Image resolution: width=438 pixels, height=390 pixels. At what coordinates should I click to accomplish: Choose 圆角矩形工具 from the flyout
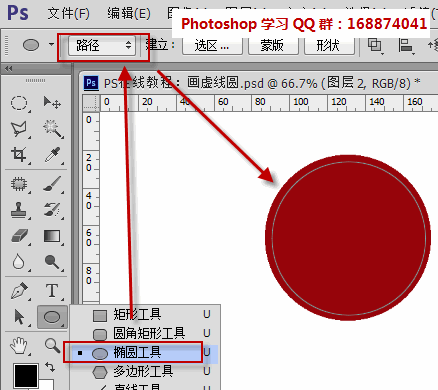tap(145, 333)
